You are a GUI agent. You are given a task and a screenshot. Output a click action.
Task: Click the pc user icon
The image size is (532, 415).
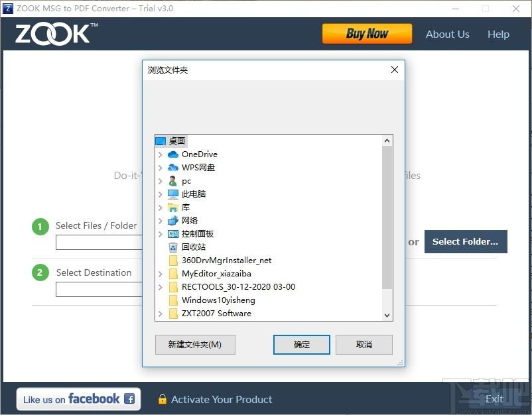(x=173, y=181)
